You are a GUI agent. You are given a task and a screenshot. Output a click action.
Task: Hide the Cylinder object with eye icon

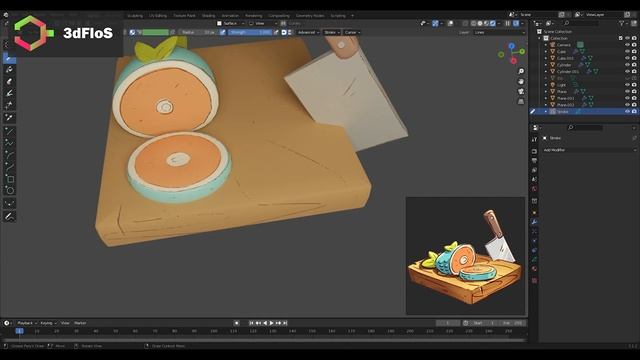pyautogui.click(x=627, y=65)
